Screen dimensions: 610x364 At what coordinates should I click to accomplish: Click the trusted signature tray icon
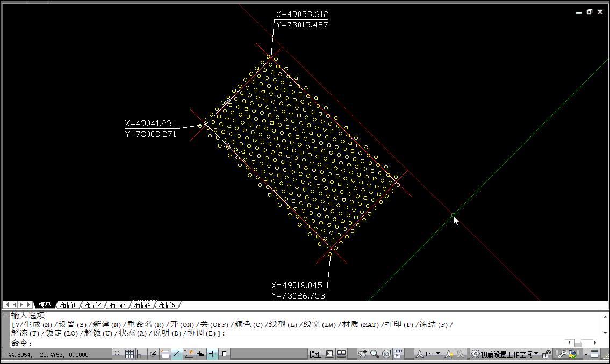pyautogui.click(x=573, y=354)
